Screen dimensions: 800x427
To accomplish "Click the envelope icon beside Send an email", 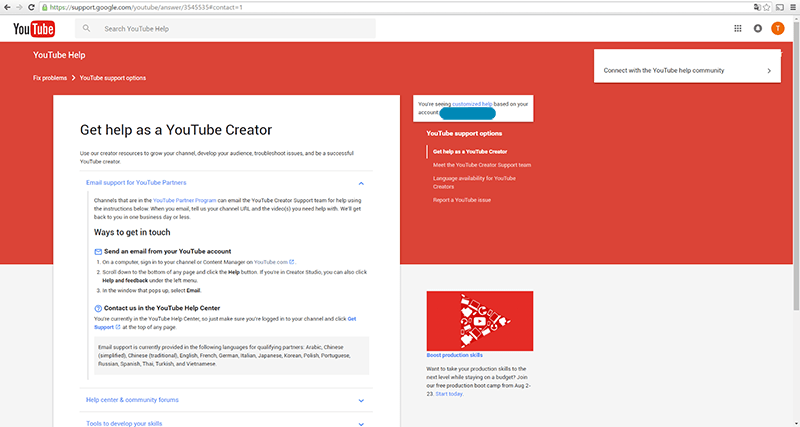I will coord(98,252).
